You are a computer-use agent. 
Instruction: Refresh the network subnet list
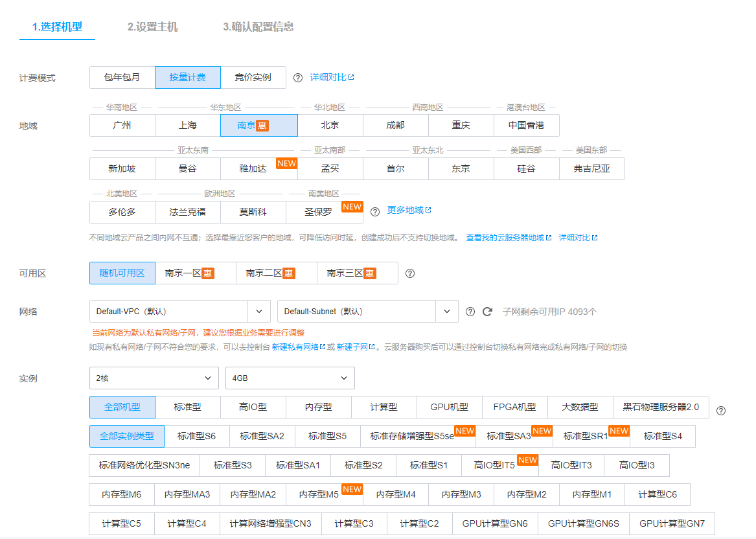(488, 312)
